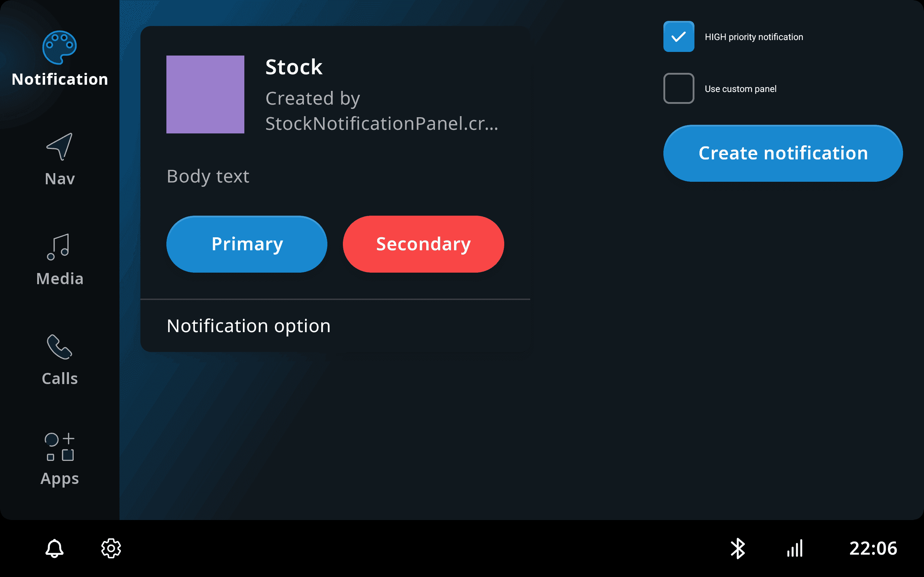The height and width of the screenshot is (577, 924).
Task: Click the Bluetooth status icon
Action: pyautogui.click(x=738, y=549)
